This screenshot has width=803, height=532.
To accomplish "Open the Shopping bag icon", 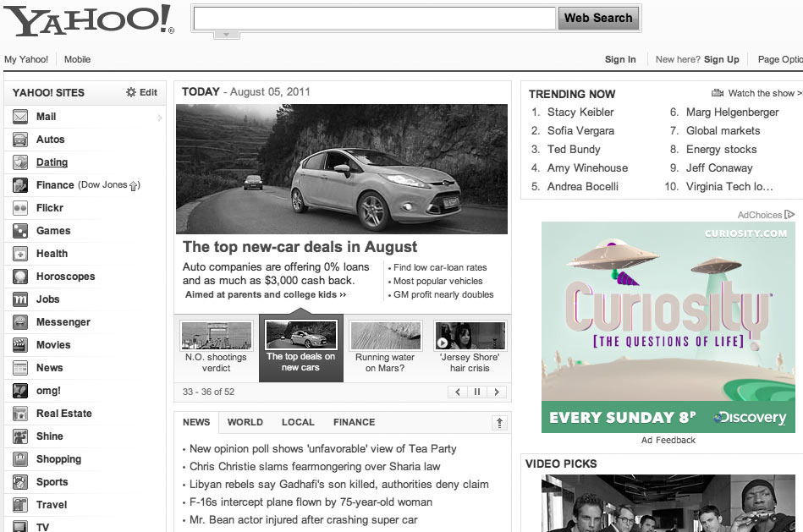I will pos(20,459).
